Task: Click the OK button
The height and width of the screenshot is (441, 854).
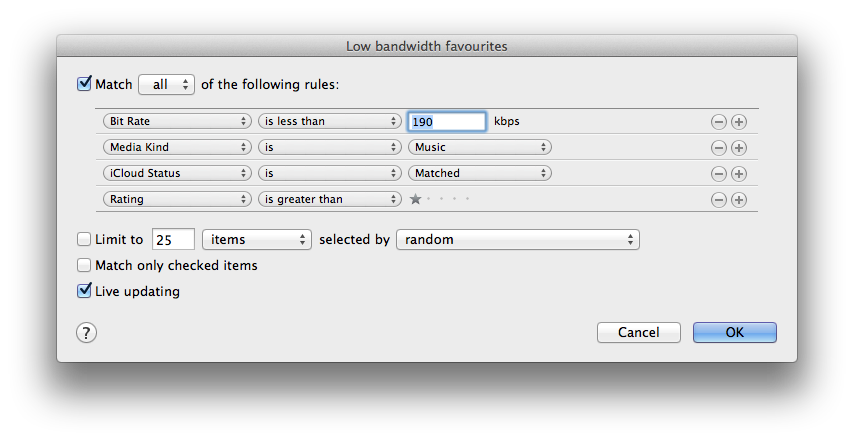Action: [734, 332]
